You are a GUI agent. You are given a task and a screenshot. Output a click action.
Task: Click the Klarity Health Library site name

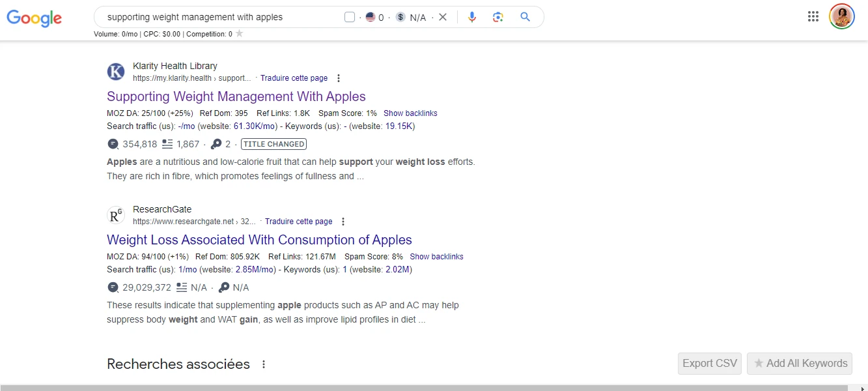tap(175, 66)
